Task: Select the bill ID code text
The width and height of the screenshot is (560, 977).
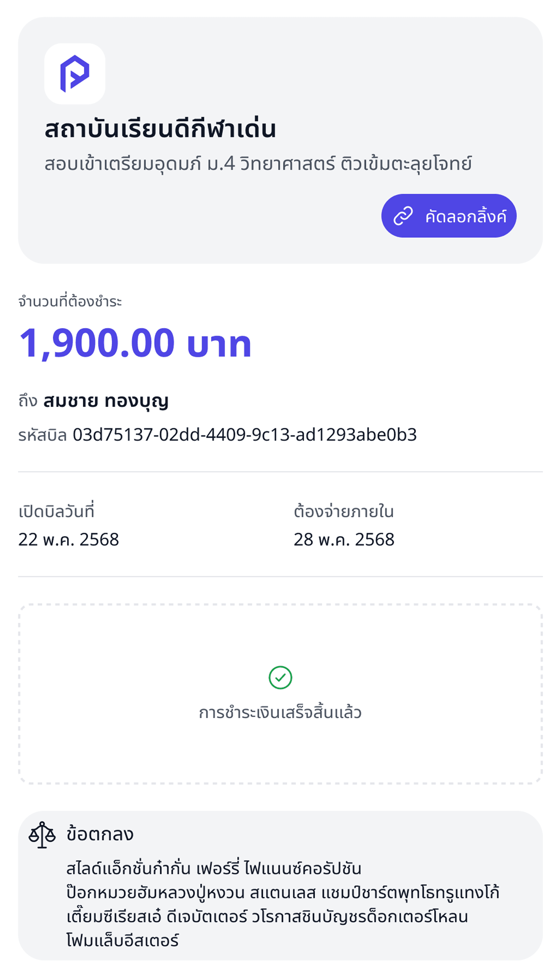Action: 245,435
